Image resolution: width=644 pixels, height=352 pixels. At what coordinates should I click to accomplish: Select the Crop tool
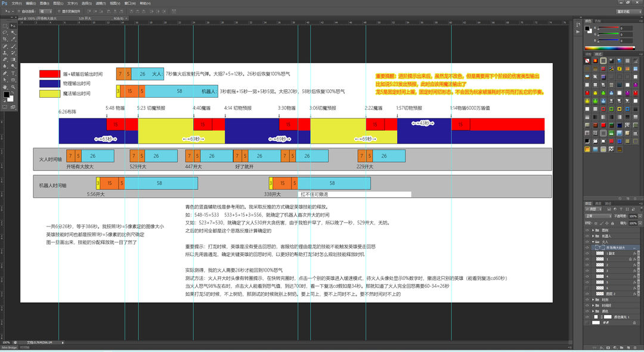tap(5, 39)
